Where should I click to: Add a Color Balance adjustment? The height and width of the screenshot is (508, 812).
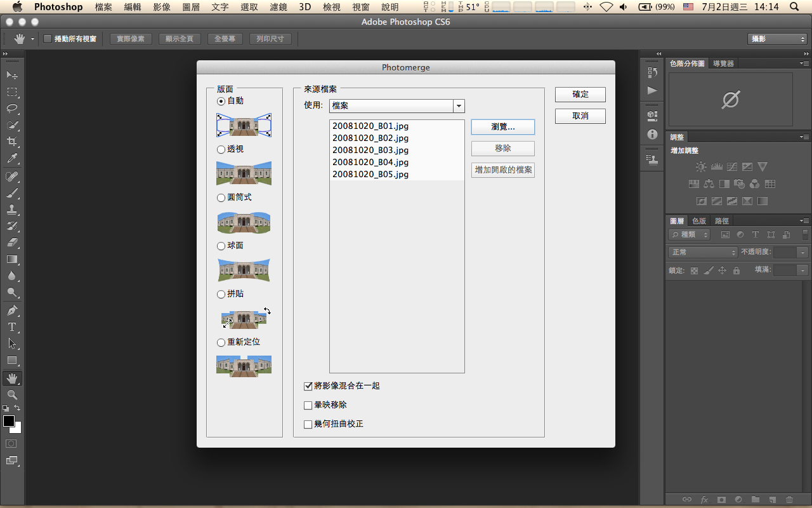click(x=709, y=184)
